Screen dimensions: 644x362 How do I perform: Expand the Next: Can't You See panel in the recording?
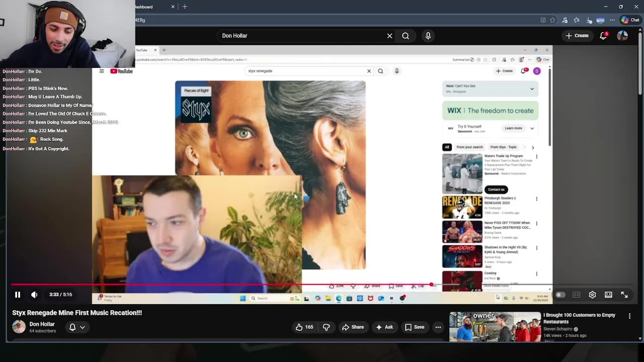pos(532,89)
